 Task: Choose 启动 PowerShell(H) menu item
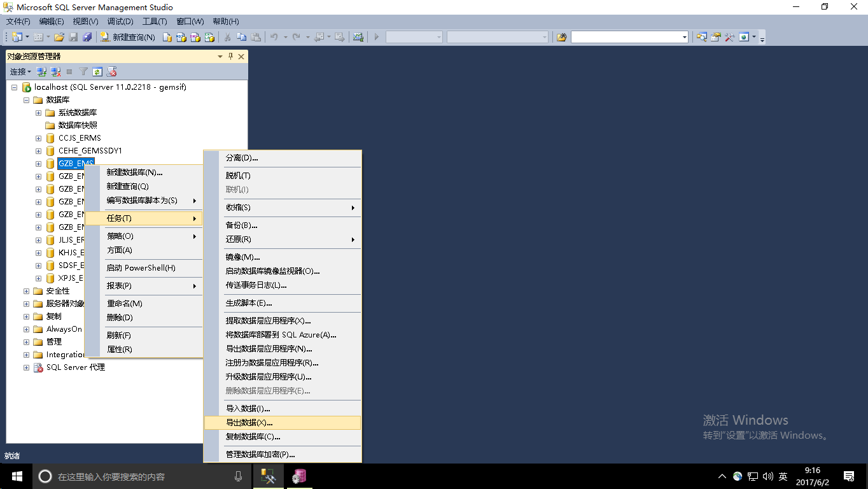(x=144, y=268)
